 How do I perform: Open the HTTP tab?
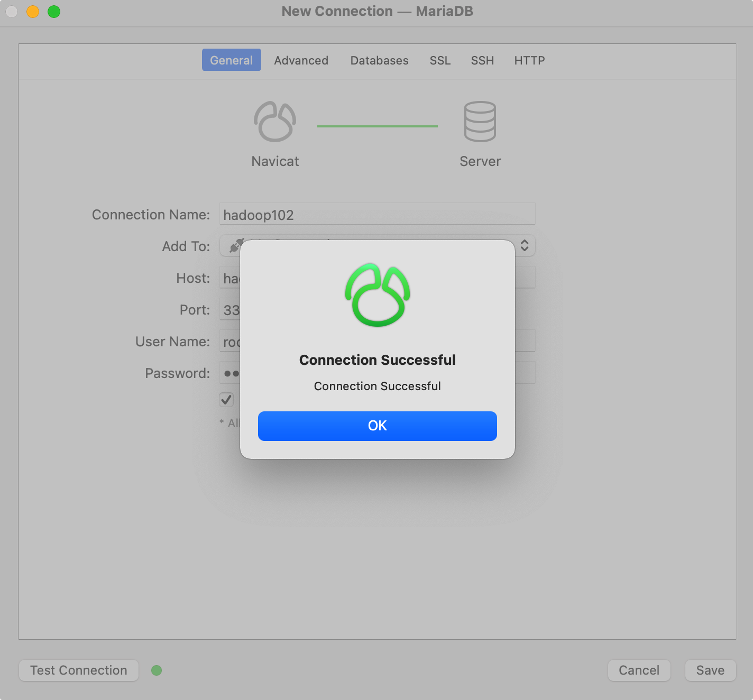[x=529, y=60]
